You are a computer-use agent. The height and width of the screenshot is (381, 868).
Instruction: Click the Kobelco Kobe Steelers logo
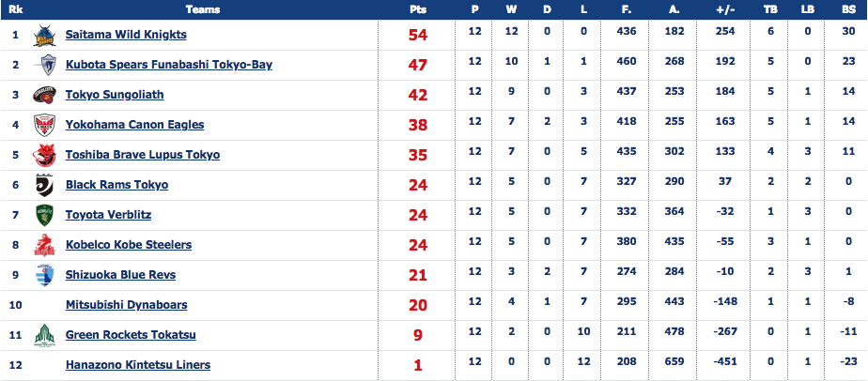(x=44, y=245)
